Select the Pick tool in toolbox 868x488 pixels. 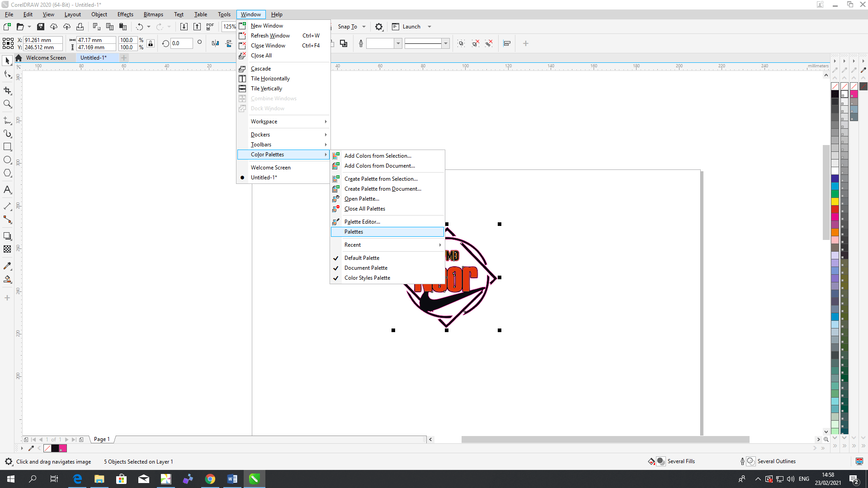click(x=7, y=61)
